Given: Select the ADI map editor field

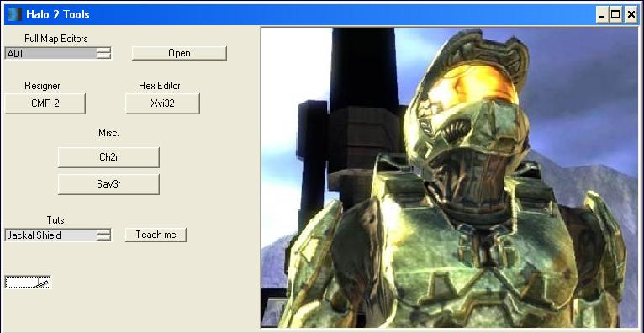Looking at the screenshot, I should point(51,53).
